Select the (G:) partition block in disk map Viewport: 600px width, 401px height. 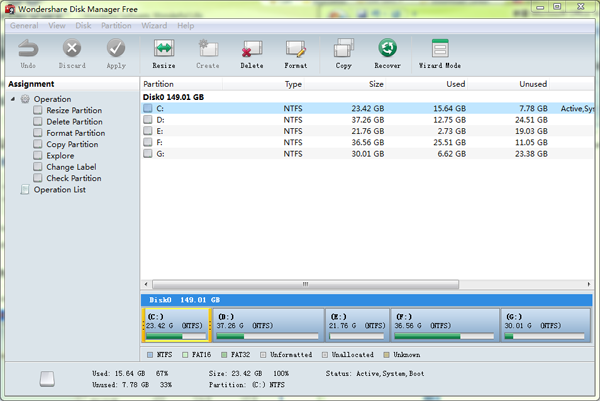coord(545,325)
